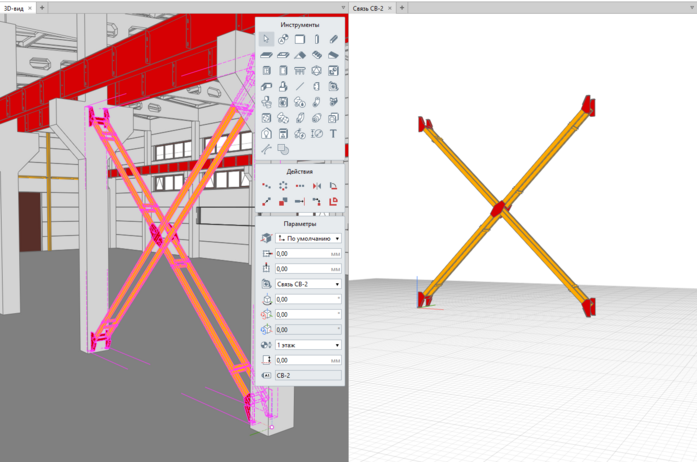
Task: Select the Beam tool
Action: [334, 39]
